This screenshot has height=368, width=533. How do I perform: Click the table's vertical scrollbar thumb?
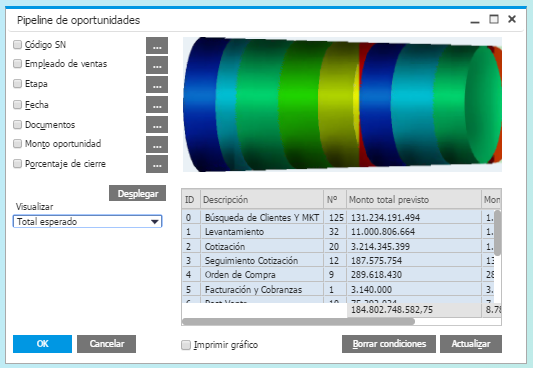coord(497,233)
